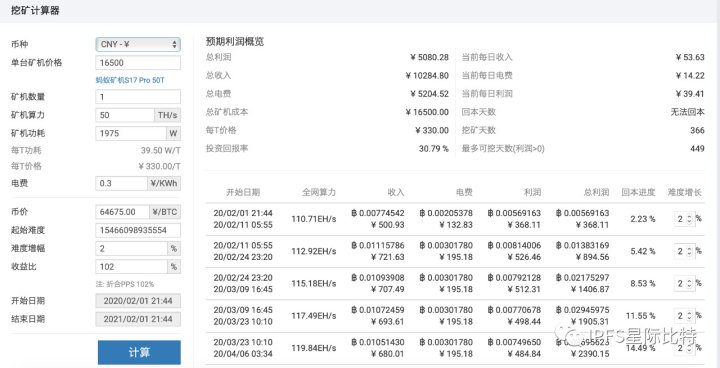Click the 每T功耗 value 39.50 W/T
The image size is (720, 368).
click(x=161, y=150)
